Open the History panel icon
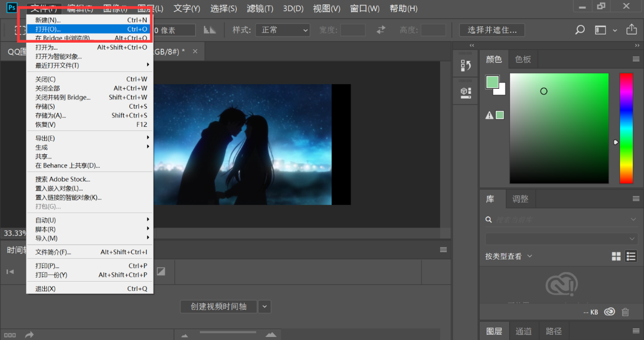 466,65
